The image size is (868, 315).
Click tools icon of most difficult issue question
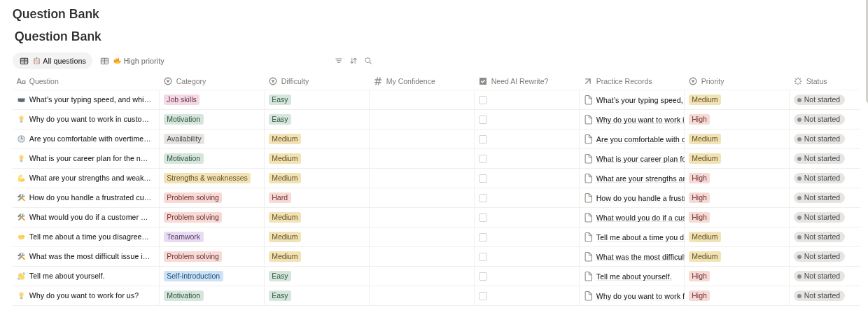click(x=21, y=257)
